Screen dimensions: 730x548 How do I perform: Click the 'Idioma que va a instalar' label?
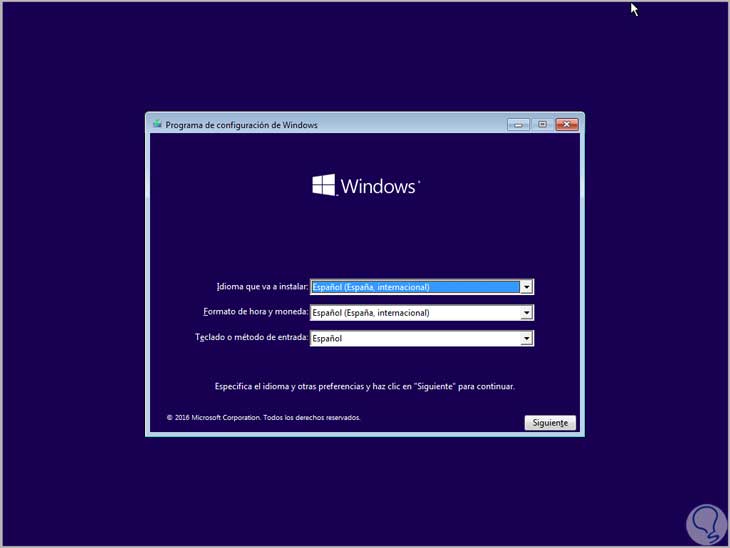[262, 286]
